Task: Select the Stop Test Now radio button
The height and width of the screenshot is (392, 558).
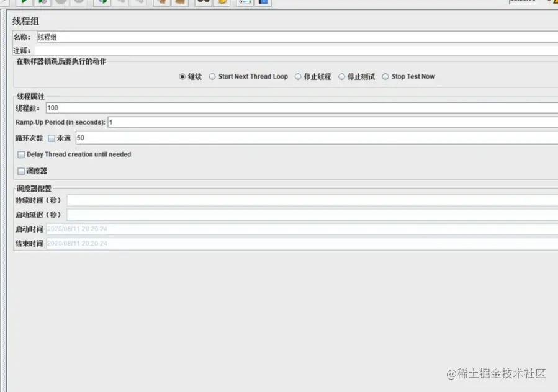Action: (x=385, y=76)
